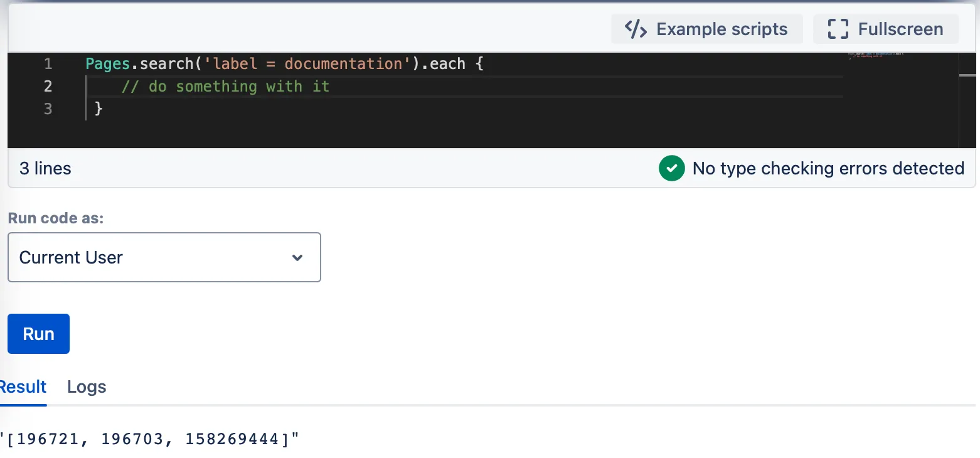Viewport: 980px width, 458px height.
Task: Click line number 2 in the gutter
Action: (48, 86)
